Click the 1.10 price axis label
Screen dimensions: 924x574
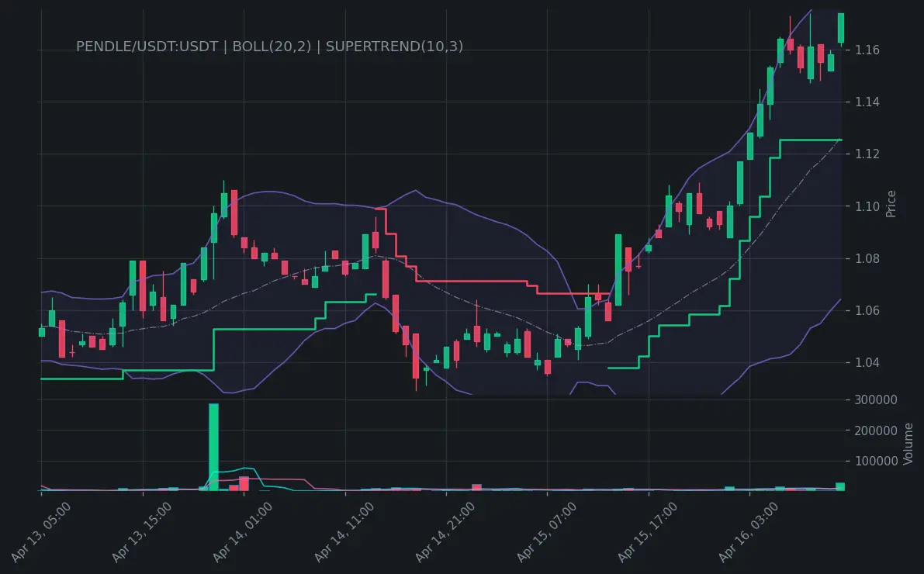[x=867, y=206]
